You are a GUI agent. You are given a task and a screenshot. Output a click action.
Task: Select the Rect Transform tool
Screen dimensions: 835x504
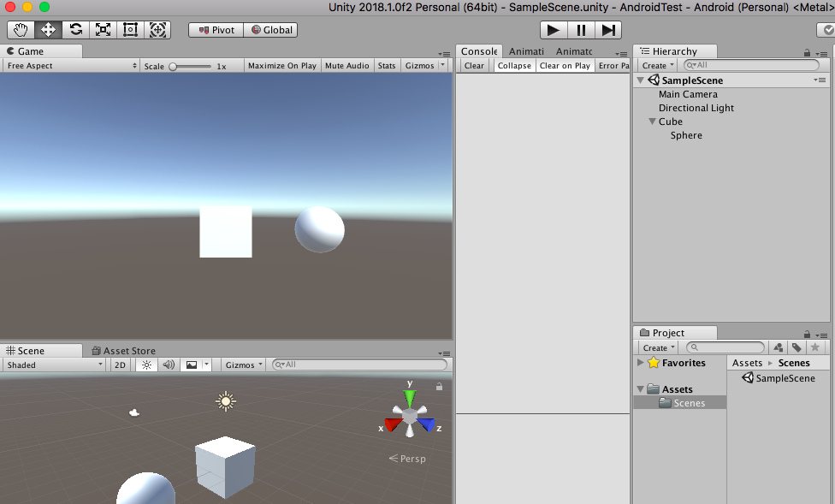[x=130, y=30]
